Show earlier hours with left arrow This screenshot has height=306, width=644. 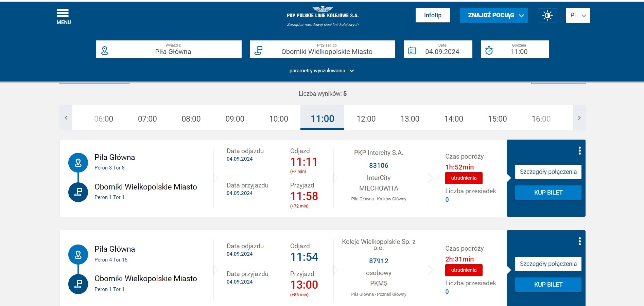[x=66, y=118]
